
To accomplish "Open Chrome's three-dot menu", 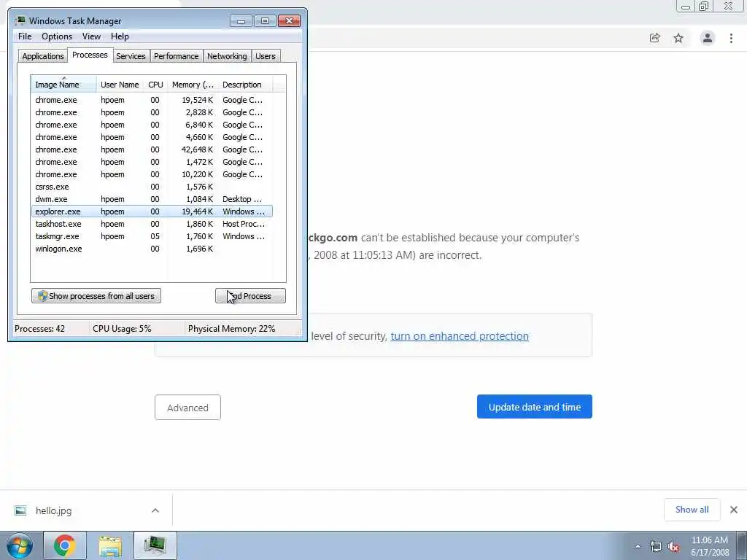I will (x=731, y=38).
